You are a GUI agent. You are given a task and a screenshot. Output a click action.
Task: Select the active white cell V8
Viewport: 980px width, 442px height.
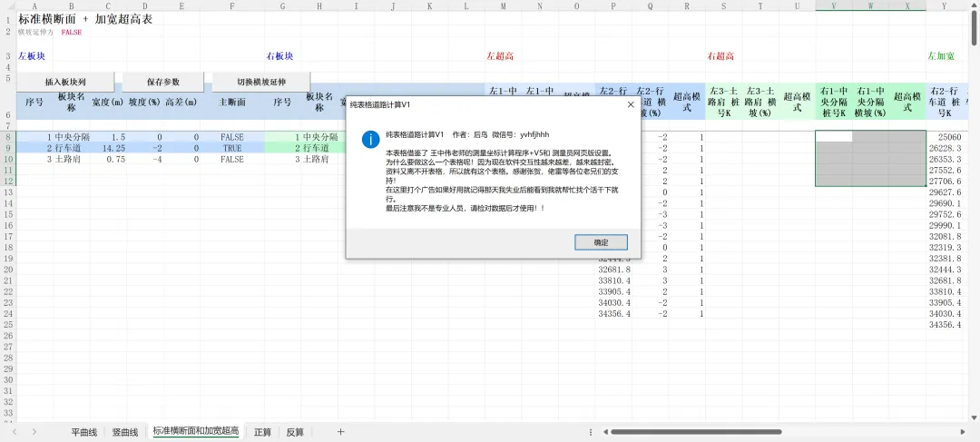(x=834, y=137)
